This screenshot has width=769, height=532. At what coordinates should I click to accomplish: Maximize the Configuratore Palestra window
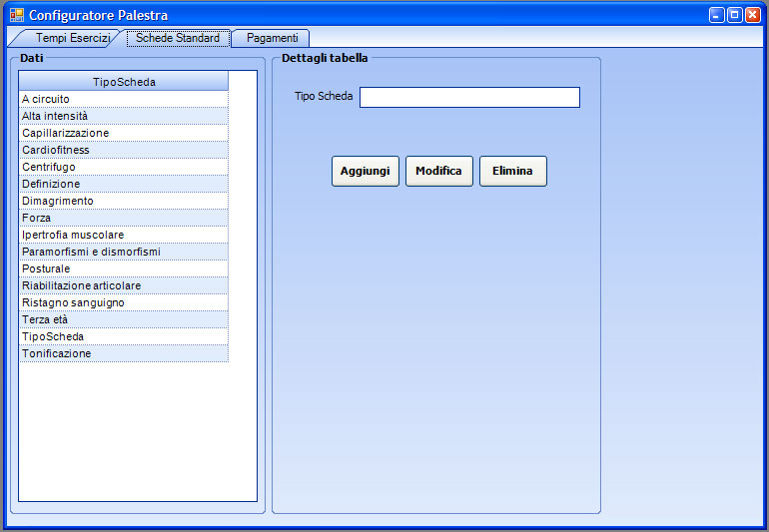(x=734, y=15)
